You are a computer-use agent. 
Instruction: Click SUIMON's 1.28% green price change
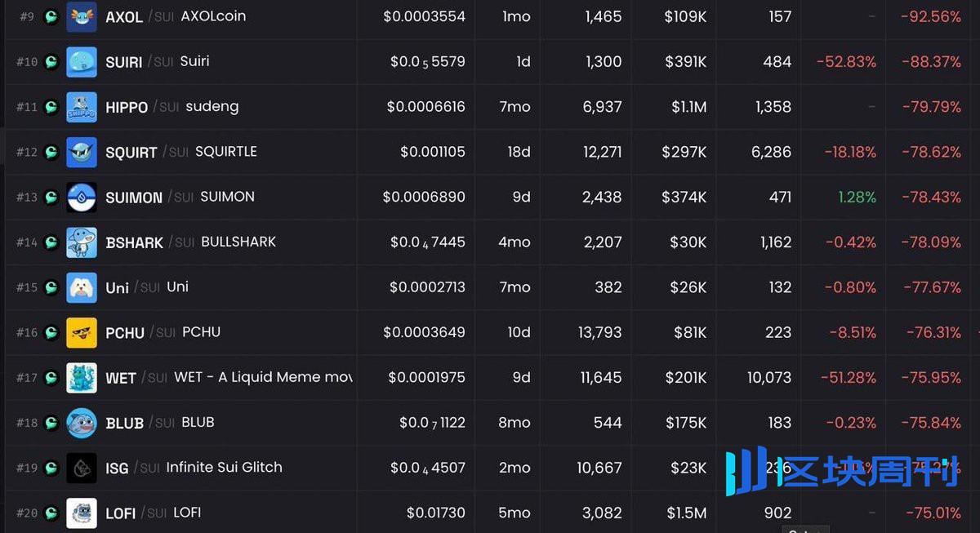(x=857, y=198)
